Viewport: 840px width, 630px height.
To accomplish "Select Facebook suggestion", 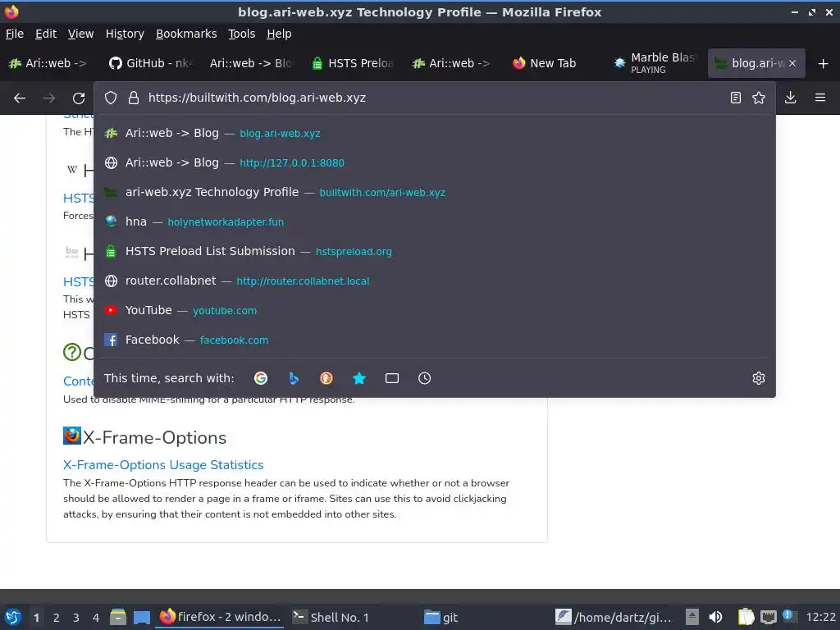I will 435,340.
